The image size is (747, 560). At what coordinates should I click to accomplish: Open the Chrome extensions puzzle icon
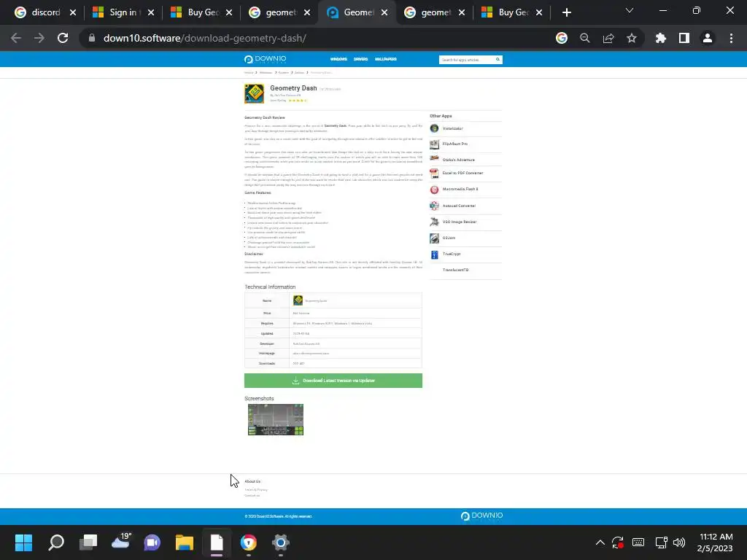pyautogui.click(x=661, y=38)
